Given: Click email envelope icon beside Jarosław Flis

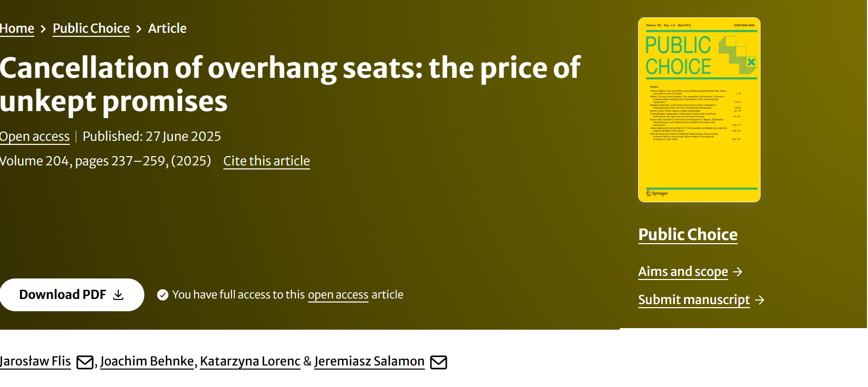Looking at the screenshot, I should point(84,362).
